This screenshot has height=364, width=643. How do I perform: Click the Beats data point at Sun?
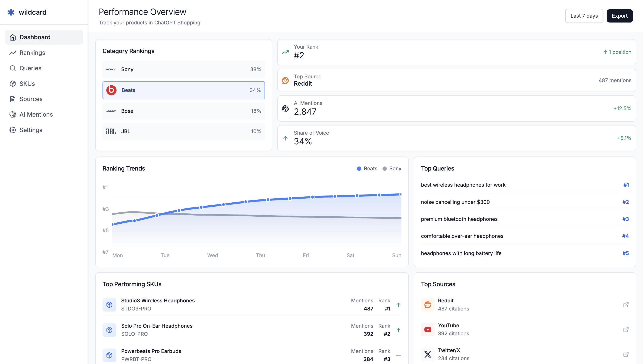pos(401,194)
